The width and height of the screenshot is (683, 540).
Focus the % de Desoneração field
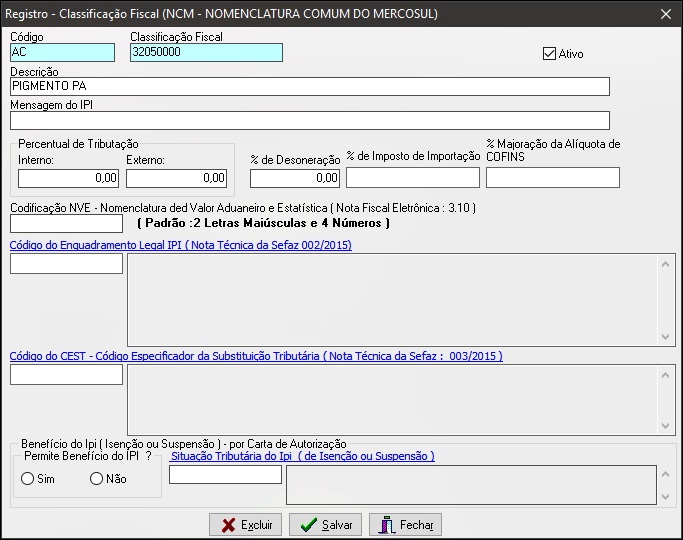[x=295, y=178]
